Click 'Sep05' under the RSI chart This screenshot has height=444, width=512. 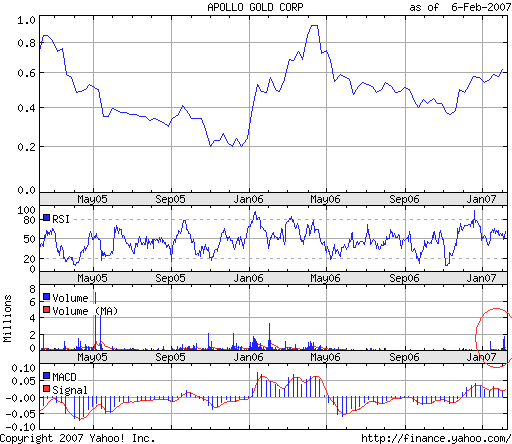click(170, 278)
